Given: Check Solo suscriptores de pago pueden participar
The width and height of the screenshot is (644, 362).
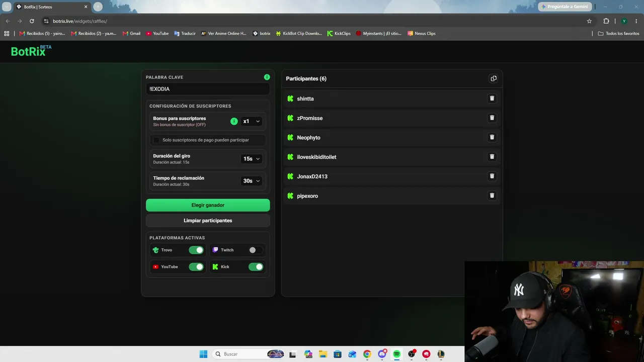Looking at the screenshot, I should [156, 140].
